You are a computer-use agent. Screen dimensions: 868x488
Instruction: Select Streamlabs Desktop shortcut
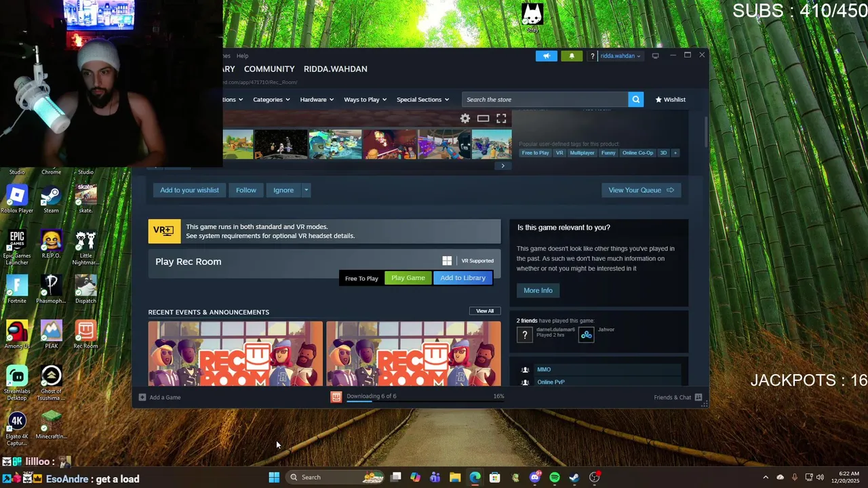17,383
